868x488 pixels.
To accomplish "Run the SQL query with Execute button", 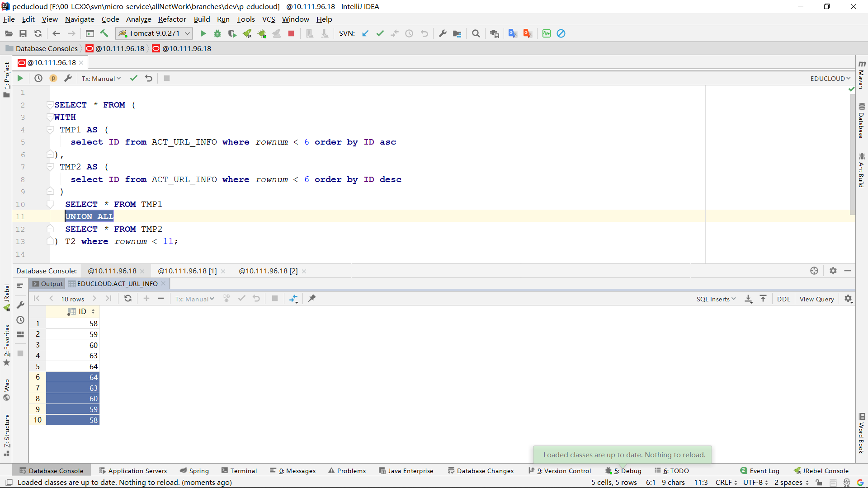I will point(20,78).
